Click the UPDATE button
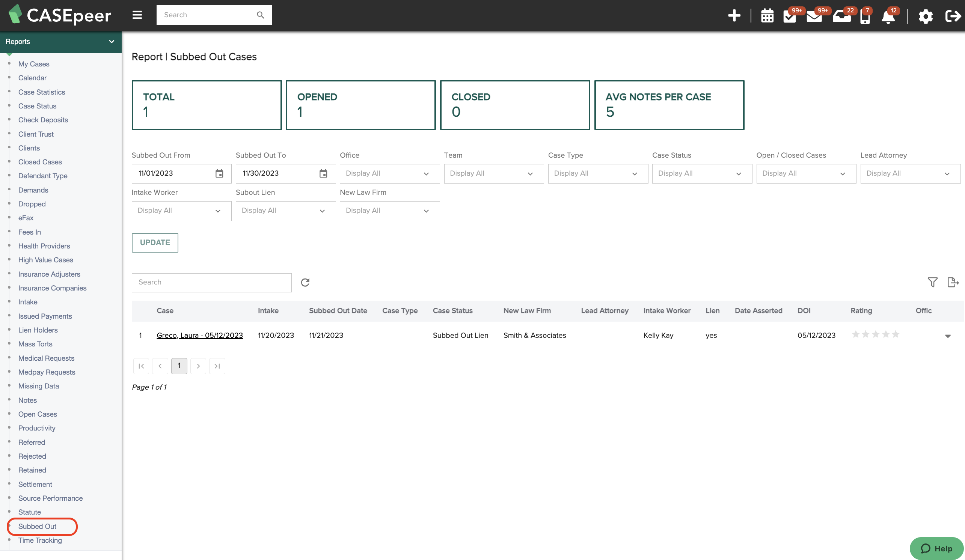This screenshot has height=560, width=965. 155,243
